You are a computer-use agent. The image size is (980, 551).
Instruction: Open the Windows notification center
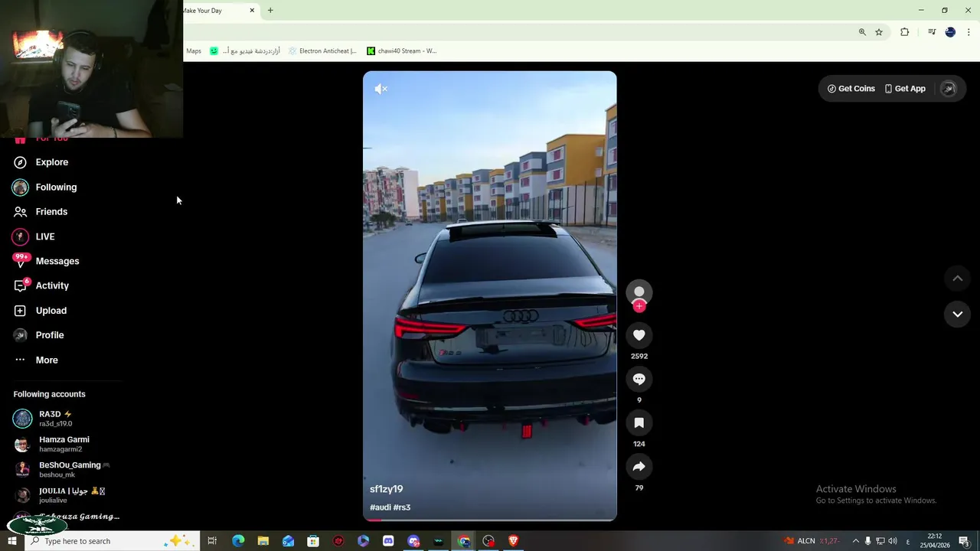[x=964, y=541]
